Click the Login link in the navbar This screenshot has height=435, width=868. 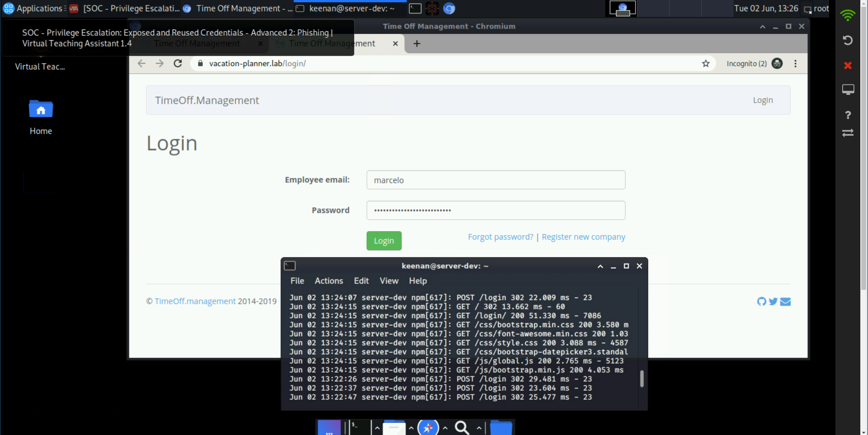[x=763, y=100]
